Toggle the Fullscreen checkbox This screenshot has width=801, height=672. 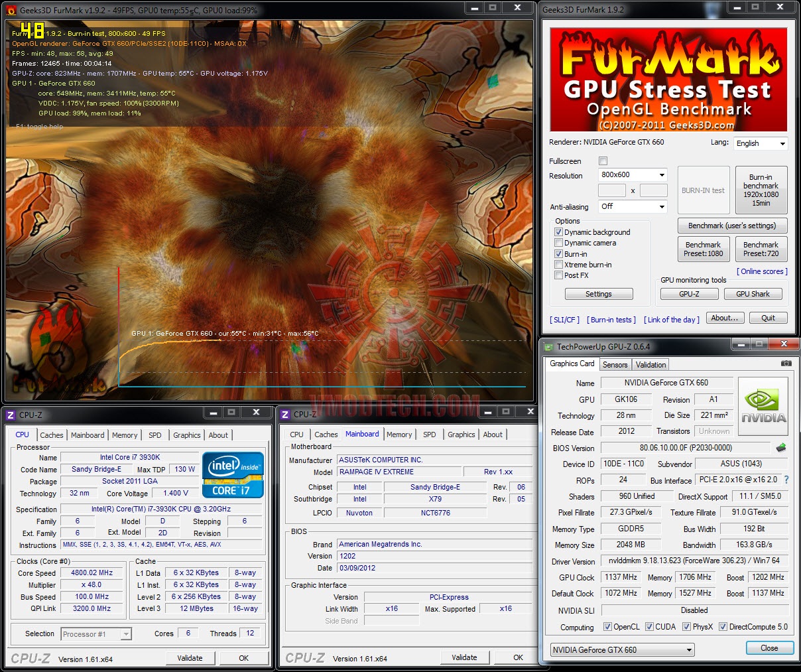click(603, 161)
